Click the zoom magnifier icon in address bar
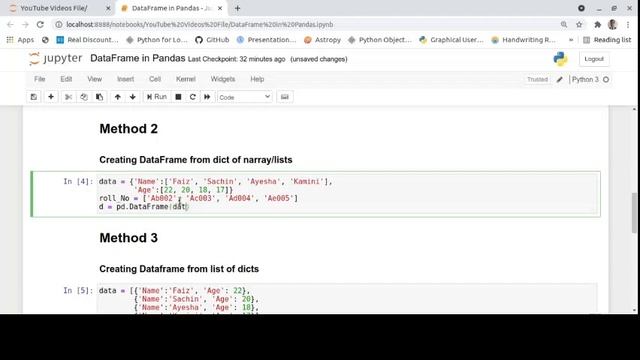This screenshot has width=640, height=360. pos(564,24)
